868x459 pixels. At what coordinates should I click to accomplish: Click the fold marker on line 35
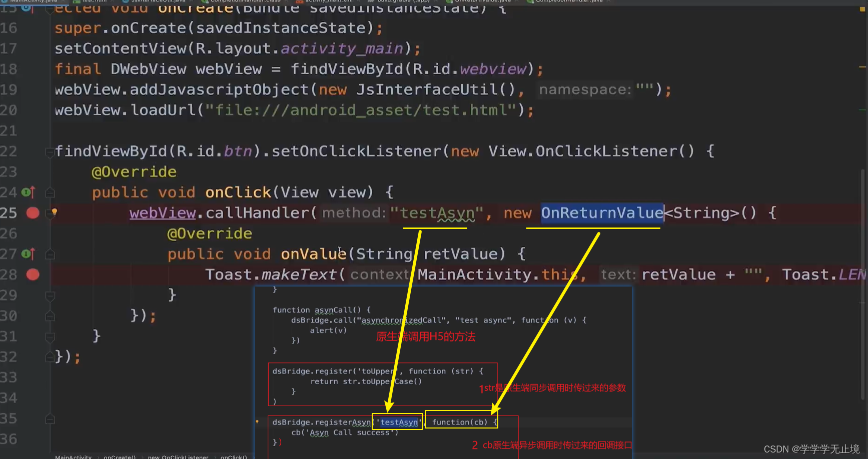pos(50,418)
